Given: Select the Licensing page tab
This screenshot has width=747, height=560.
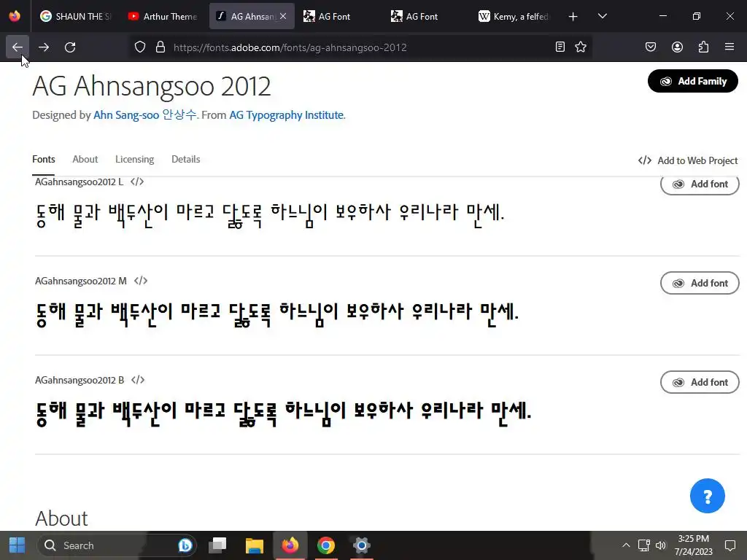Looking at the screenshot, I should (x=134, y=159).
